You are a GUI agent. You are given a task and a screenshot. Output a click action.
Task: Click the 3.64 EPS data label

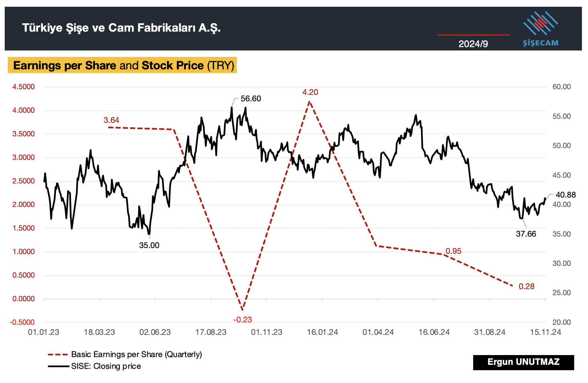tap(111, 120)
